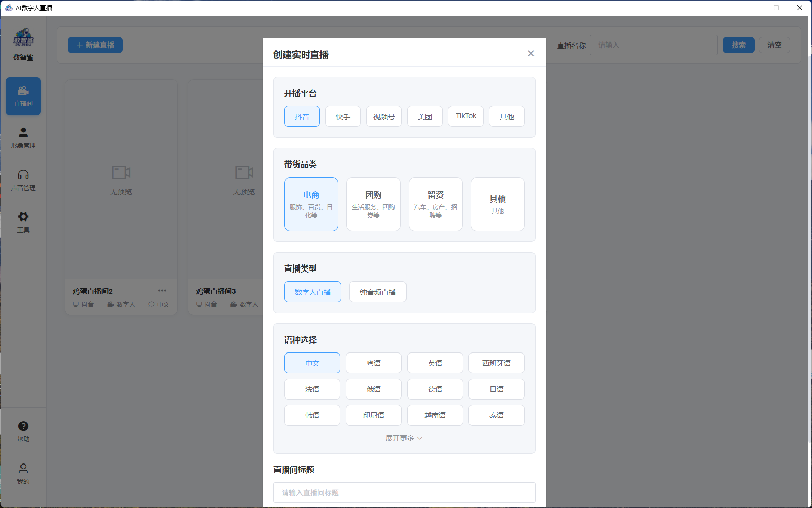The width and height of the screenshot is (812, 508).
Task: Click the 鸡蛋直播间3 title text
Action: (x=216, y=291)
